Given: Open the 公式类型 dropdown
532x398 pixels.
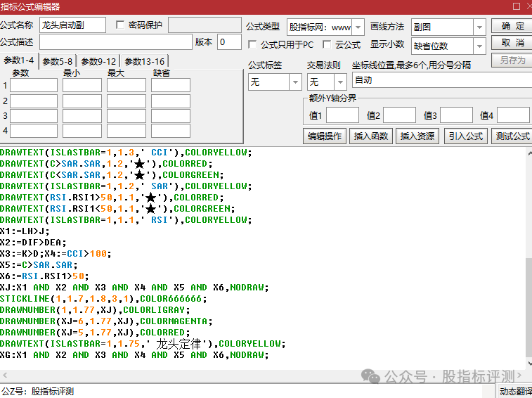Looking at the screenshot, I should [358, 27].
